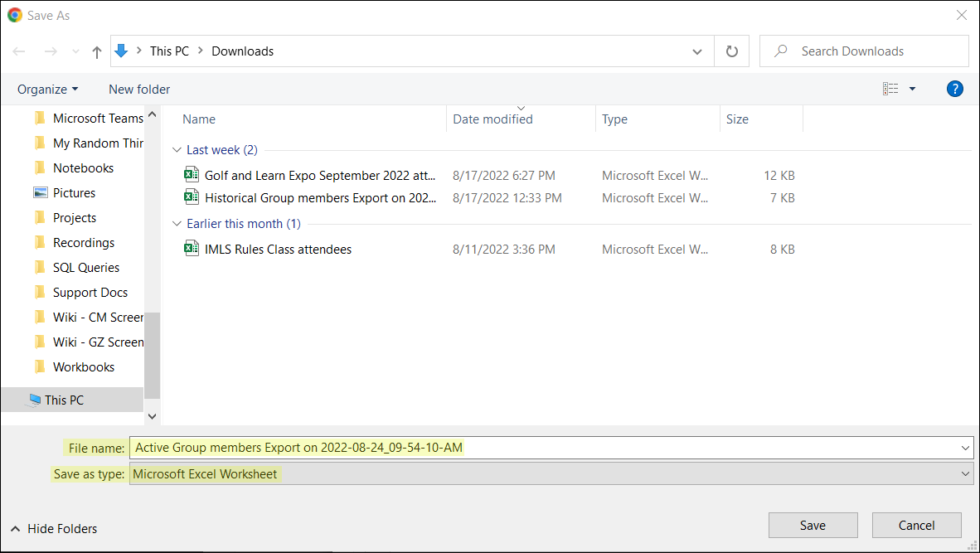Screen dimensions: 980x553
Task: Open the Help question mark icon
Action: 954,89
